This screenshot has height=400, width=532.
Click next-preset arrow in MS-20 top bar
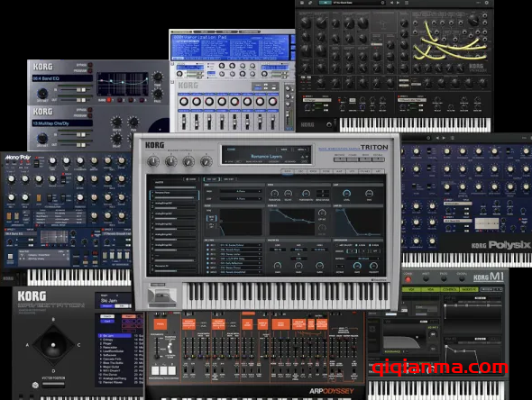pos(399,3)
